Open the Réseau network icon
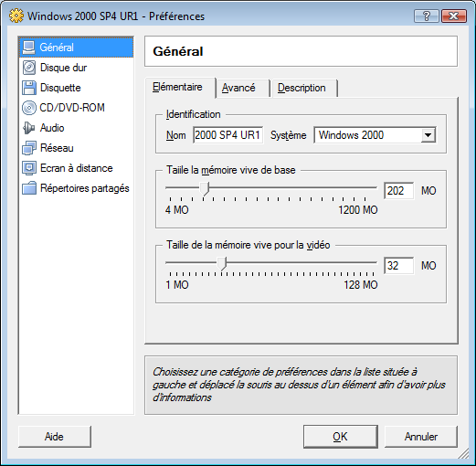The width and height of the screenshot is (476, 466). [x=29, y=148]
